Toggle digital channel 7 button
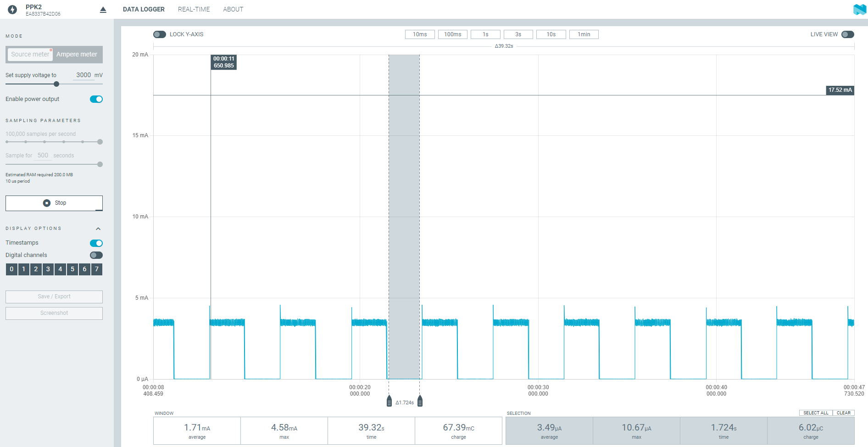Screen dimensions: 868x447 (x=96, y=269)
